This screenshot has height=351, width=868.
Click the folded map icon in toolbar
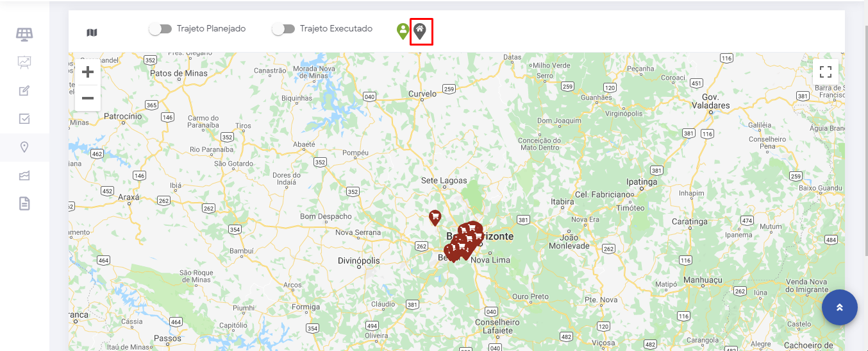(92, 33)
